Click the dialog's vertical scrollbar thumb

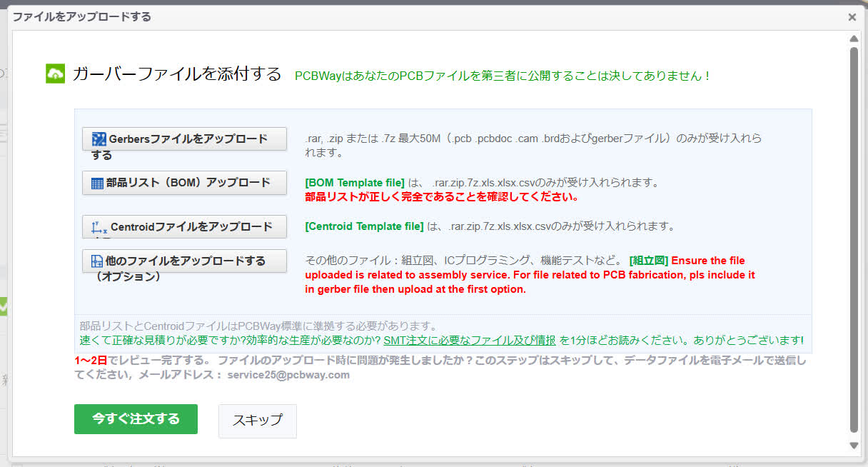(x=854, y=239)
